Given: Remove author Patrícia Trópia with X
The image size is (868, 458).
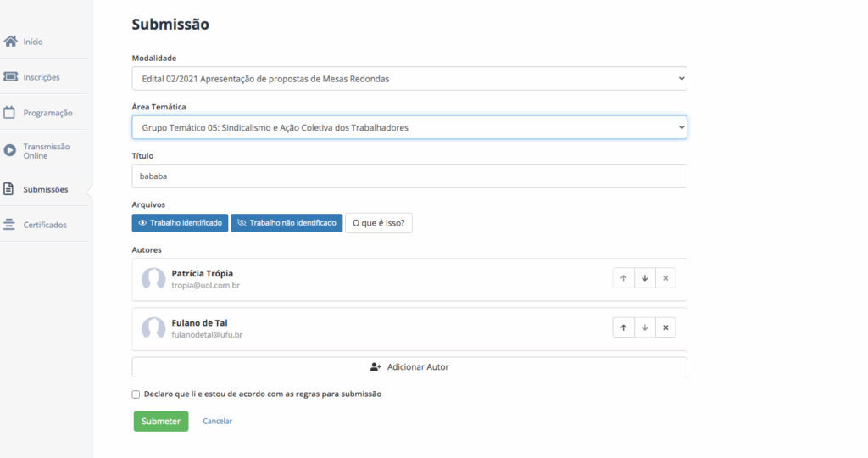Looking at the screenshot, I should [x=665, y=278].
